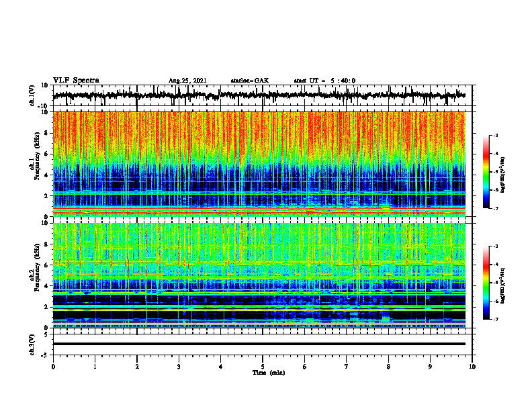Click the ch.2 spectrogram color scale bar
Image resolution: width=532 pixels, height=411 pixels.
[x=486, y=283]
